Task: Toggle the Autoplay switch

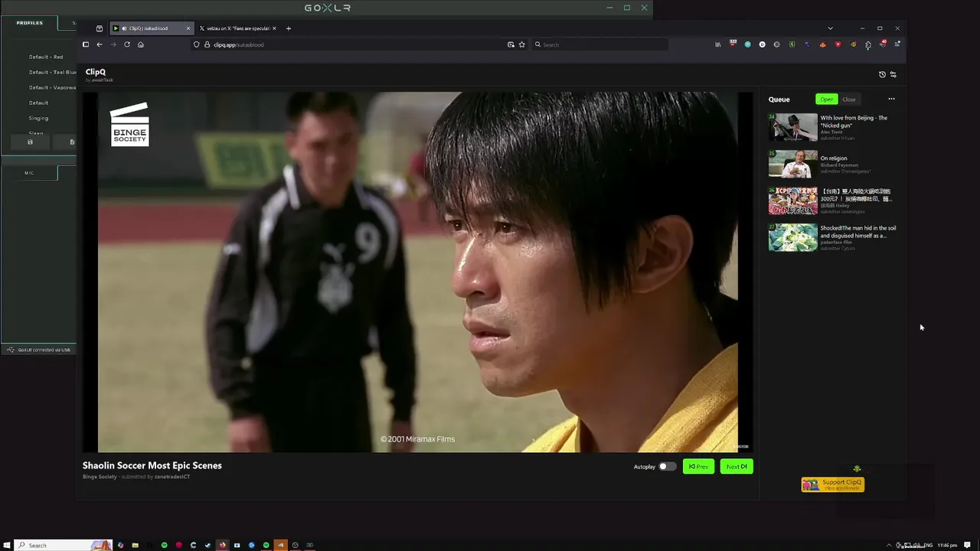Action: (x=668, y=466)
